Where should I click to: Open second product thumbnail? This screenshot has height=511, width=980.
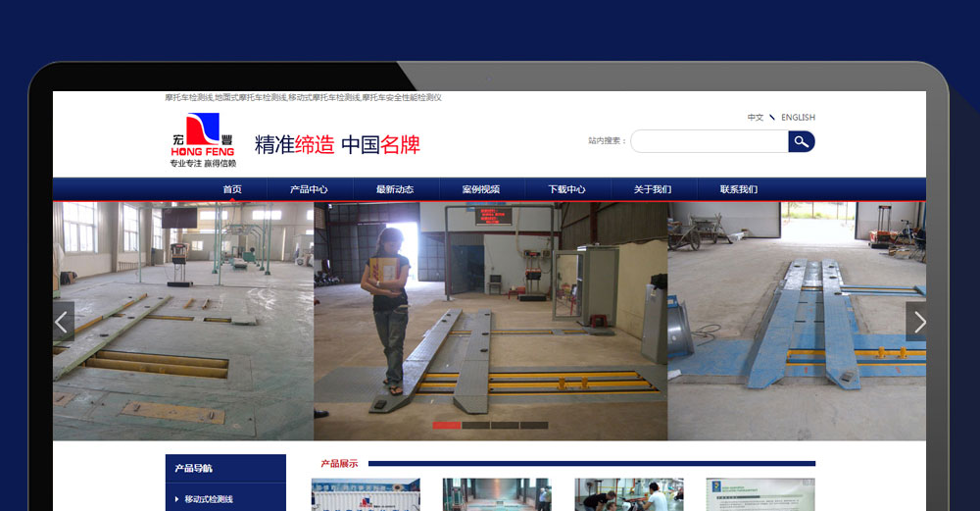tap(497, 494)
